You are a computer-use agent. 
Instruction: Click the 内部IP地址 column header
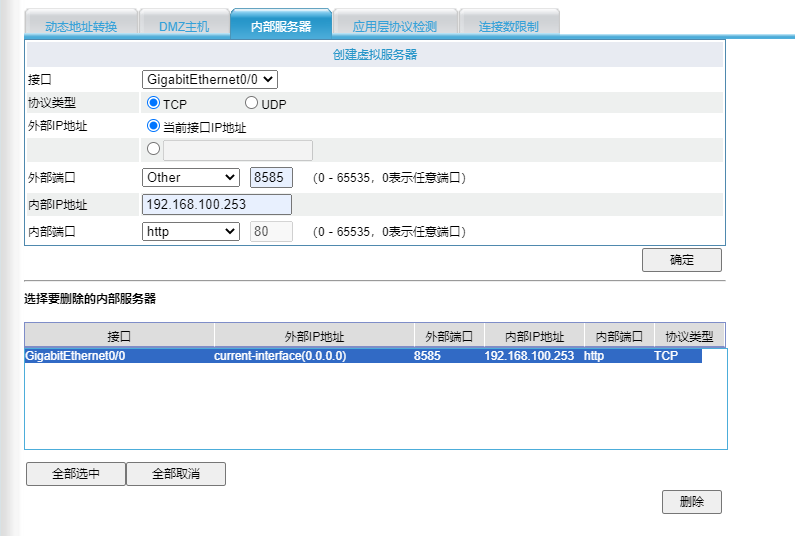[x=534, y=336]
